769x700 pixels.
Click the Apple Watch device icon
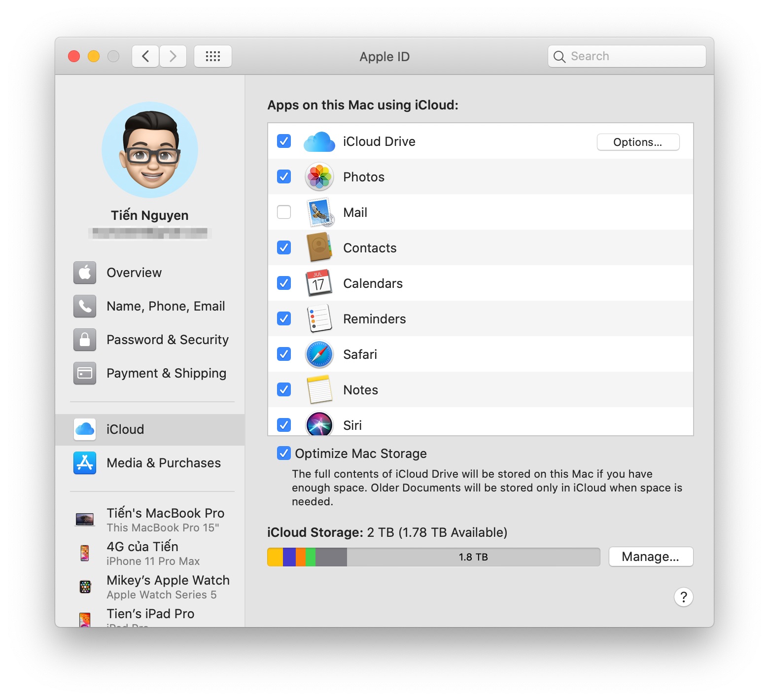pos(85,587)
